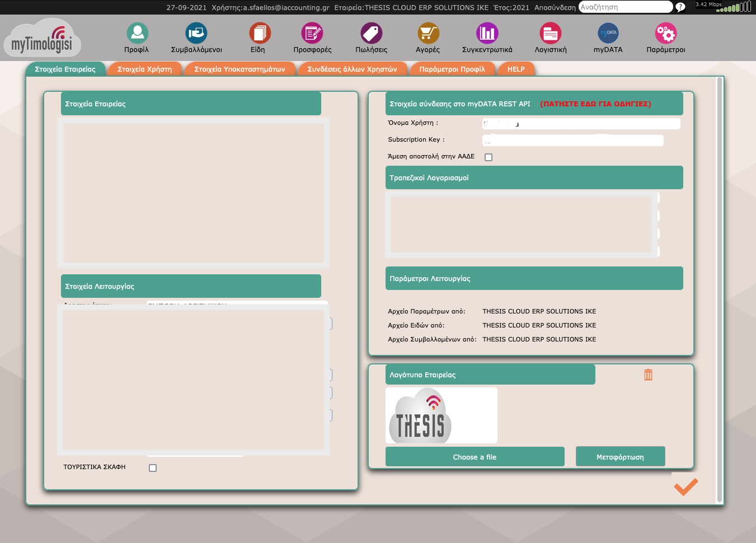This screenshot has width=756, height=543.
Task: Open the Προφίλ profile icon
Action: point(137,34)
